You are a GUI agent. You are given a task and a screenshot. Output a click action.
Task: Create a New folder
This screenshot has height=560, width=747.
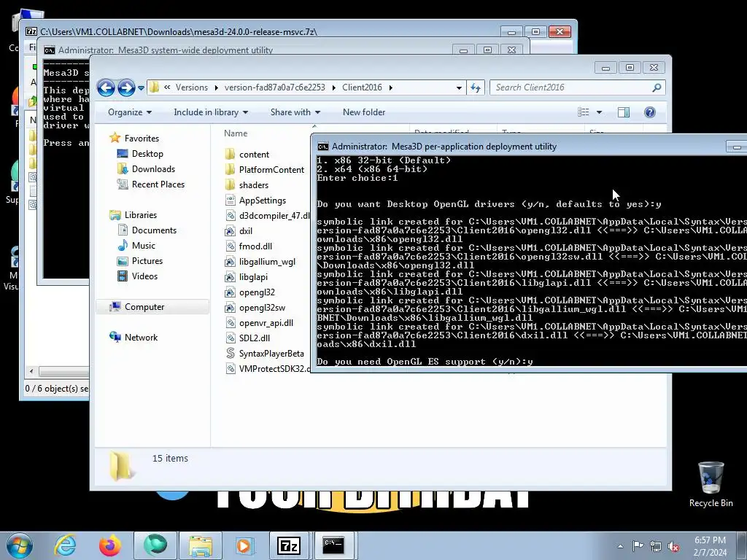pyautogui.click(x=364, y=112)
